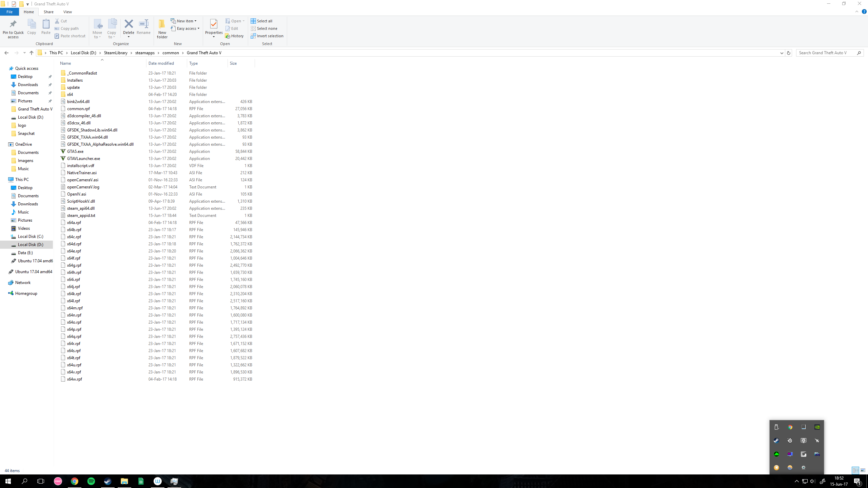The image size is (868, 488).
Task: Switch to large icons view button
Action: pos(863,470)
